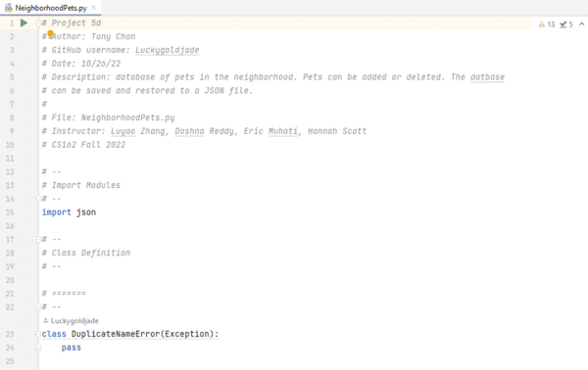Open warnings indicator showing 13 problems
Screen dimensions: 588x370
pos(547,24)
